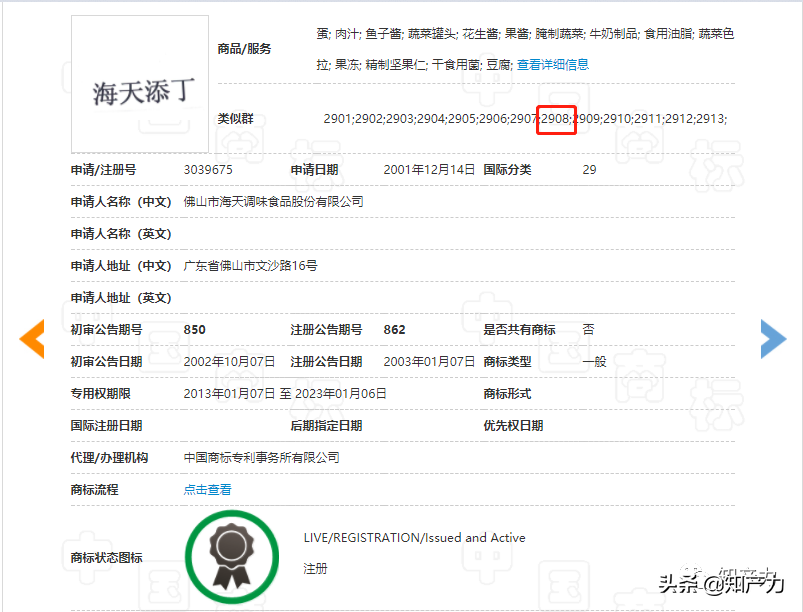Select registration number 3039675
Screen dimensions: 803x612
click(x=208, y=170)
